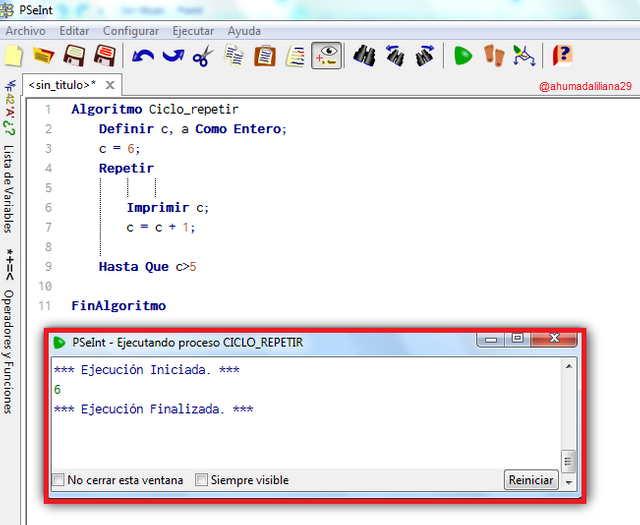The image size is (640, 525).
Task: Create a new file with the blank page icon
Action: point(14,56)
